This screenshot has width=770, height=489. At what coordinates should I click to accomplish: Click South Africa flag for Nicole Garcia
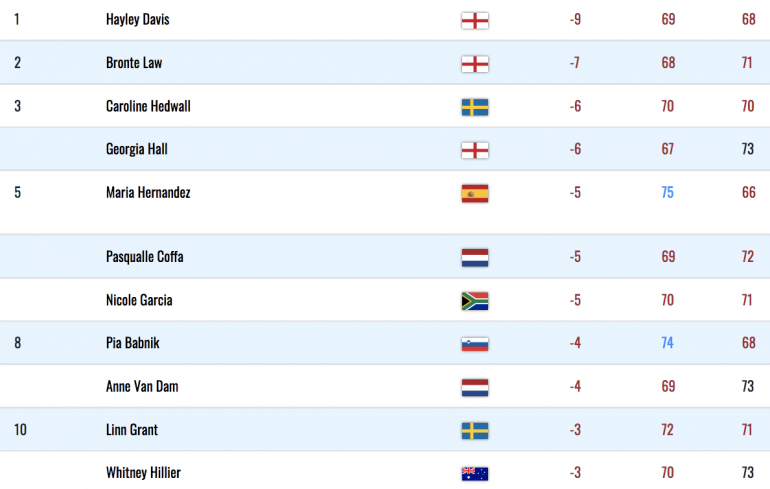coord(475,301)
